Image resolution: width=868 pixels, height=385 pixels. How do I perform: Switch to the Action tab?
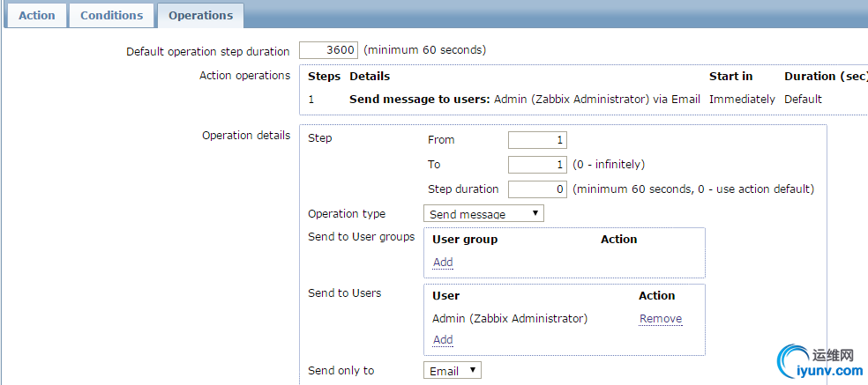(x=36, y=15)
